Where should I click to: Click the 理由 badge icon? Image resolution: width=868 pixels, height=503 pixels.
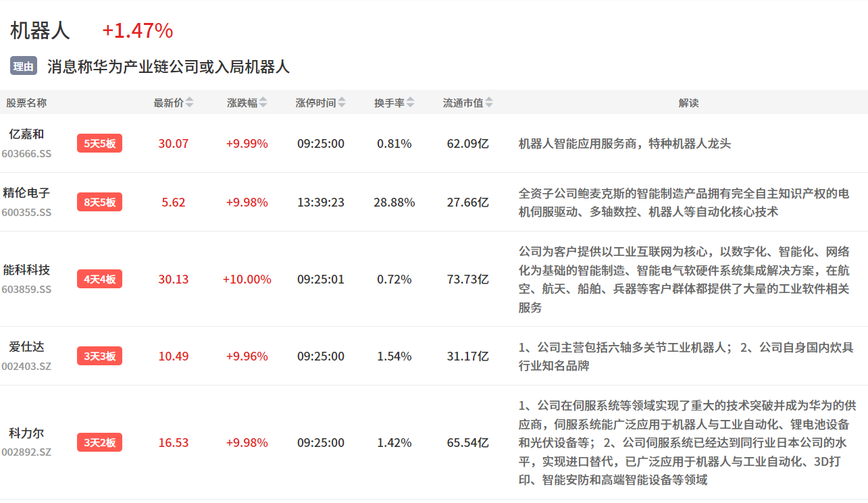point(24,66)
